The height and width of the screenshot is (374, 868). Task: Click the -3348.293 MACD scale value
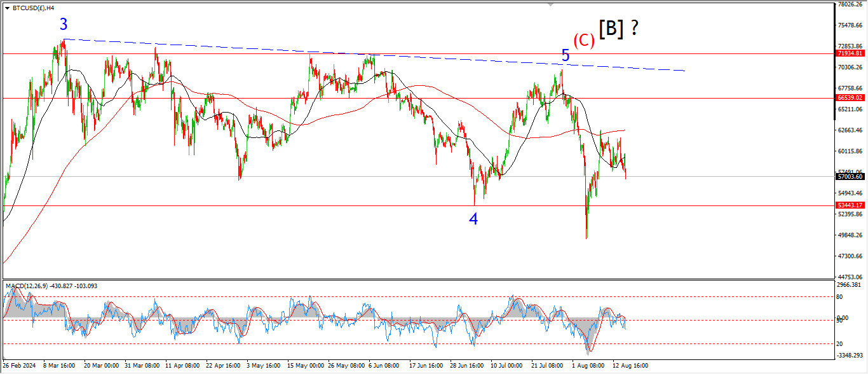point(850,356)
